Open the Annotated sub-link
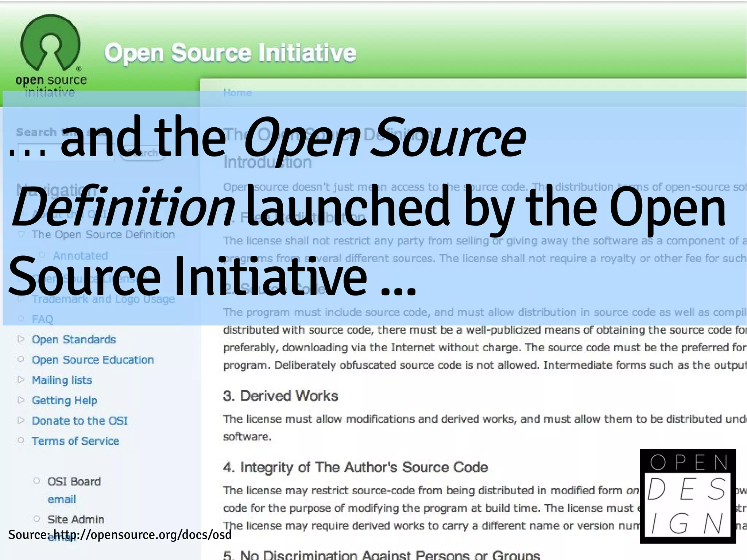Image resolution: width=747 pixels, height=560 pixels. 80,255
